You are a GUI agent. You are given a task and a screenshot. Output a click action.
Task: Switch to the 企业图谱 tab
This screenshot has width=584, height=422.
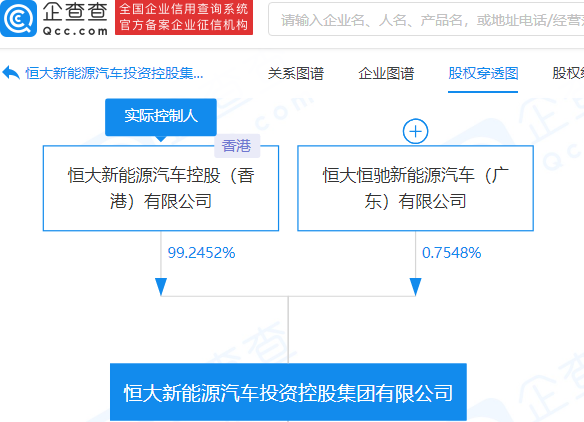(x=386, y=73)
